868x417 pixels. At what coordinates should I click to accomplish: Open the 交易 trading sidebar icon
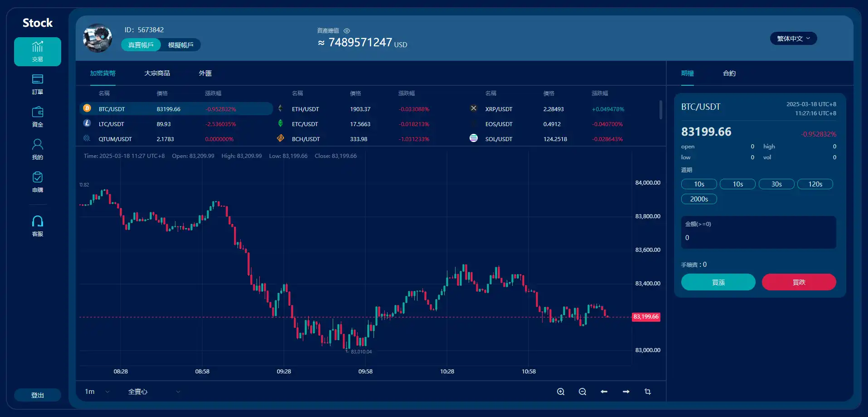pyautogui.click(x=38, y=52)
